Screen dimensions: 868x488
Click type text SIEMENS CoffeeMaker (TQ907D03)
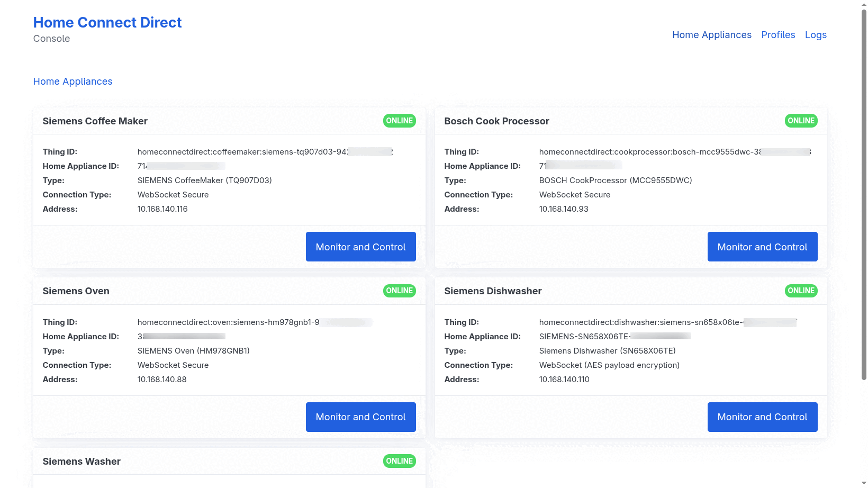pyautogui.click(x=205, y=180)
